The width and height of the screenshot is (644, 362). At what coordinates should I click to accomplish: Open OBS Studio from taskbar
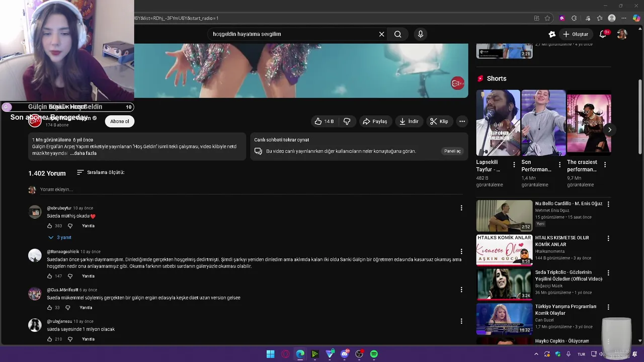click(359, 354)
